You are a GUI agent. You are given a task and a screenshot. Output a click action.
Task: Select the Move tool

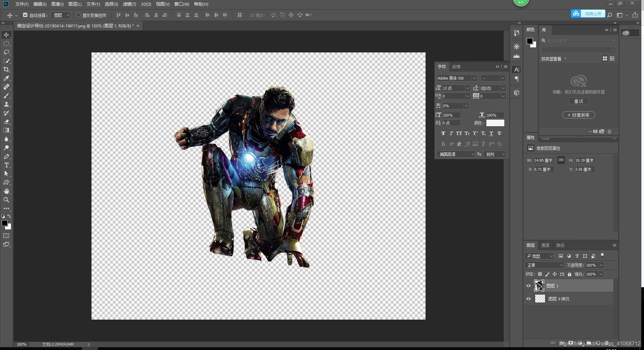click(6, 35)
